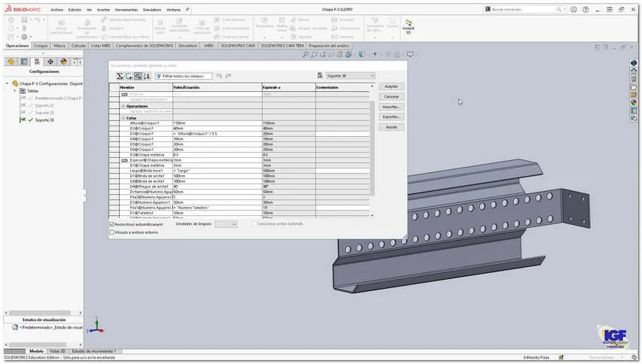Open the Herramientas menu

(x=126, y=10)
